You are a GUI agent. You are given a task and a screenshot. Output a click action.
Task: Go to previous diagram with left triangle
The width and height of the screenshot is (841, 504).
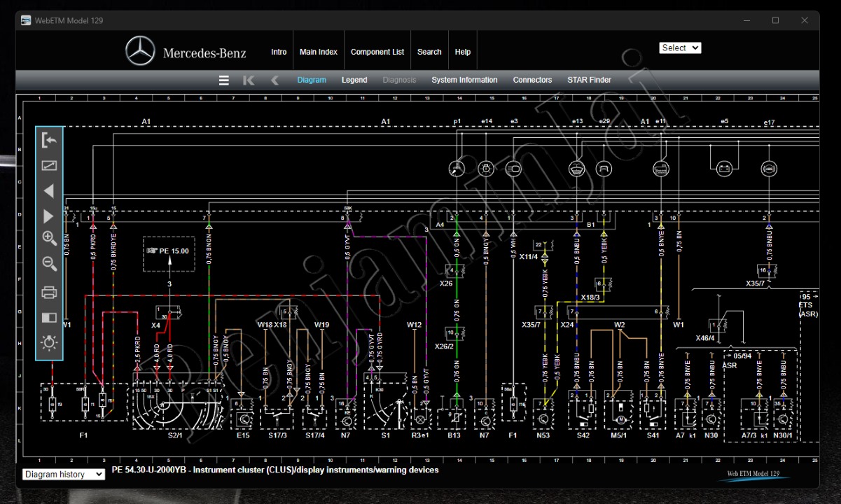[49, 191]
